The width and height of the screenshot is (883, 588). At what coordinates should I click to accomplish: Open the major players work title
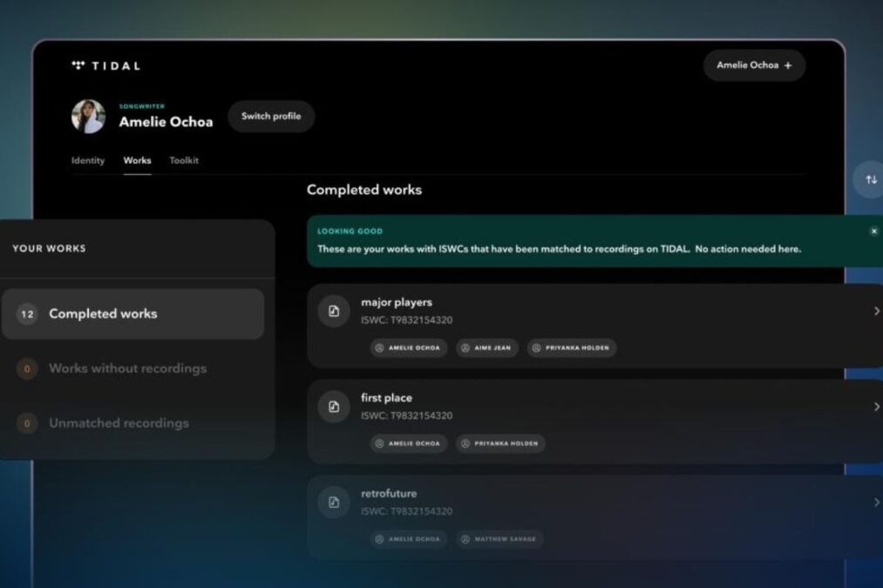pyautogui.click(x=397, y=303)
